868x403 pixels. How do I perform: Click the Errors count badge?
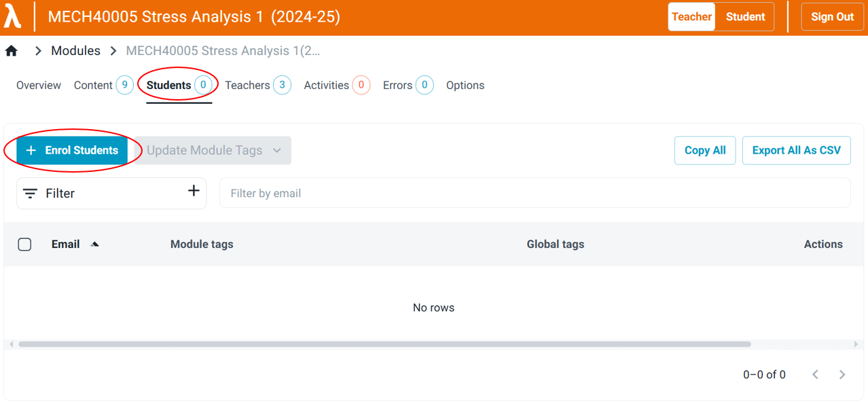point(424,85)
